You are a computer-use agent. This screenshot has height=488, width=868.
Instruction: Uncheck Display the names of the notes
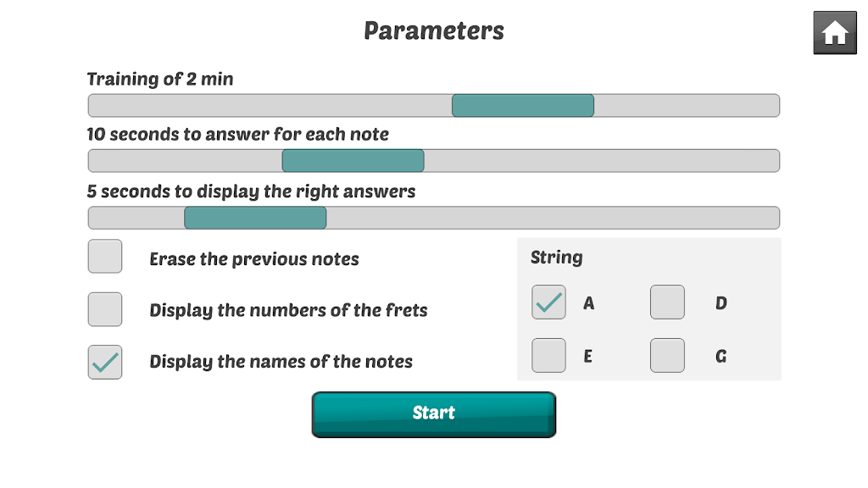[x=105, y=362]
